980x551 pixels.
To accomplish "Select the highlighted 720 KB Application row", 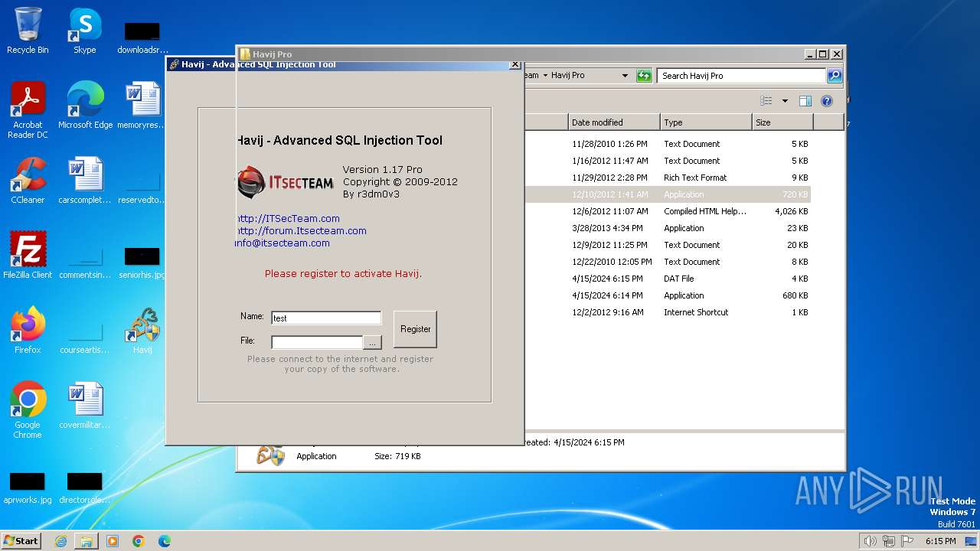I will coord(668,194).
